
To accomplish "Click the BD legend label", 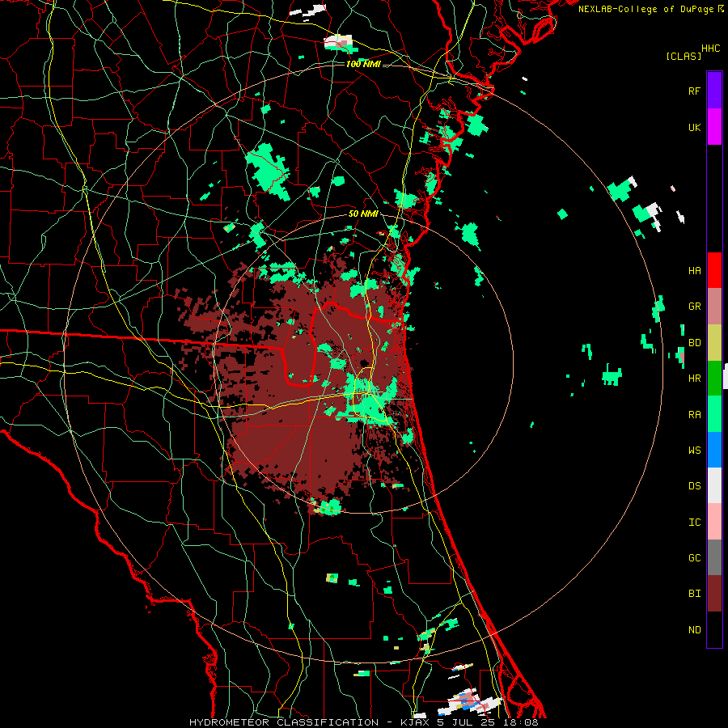I will (x=694, y=343).
